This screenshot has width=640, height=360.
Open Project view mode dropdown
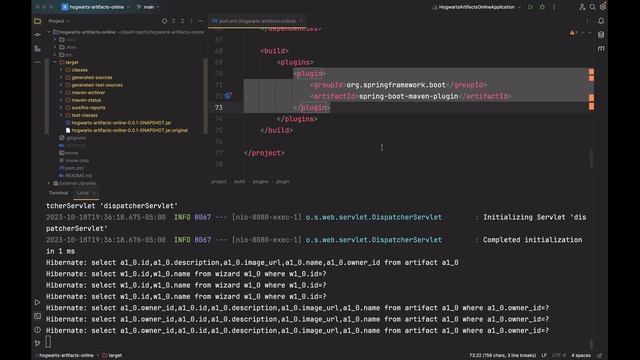(59, 21)
